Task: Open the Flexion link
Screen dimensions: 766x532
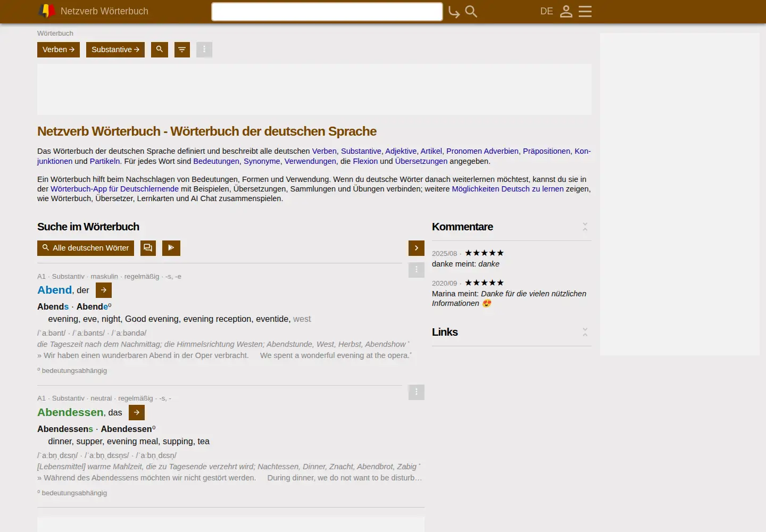Action: click(x=365, y=161)
